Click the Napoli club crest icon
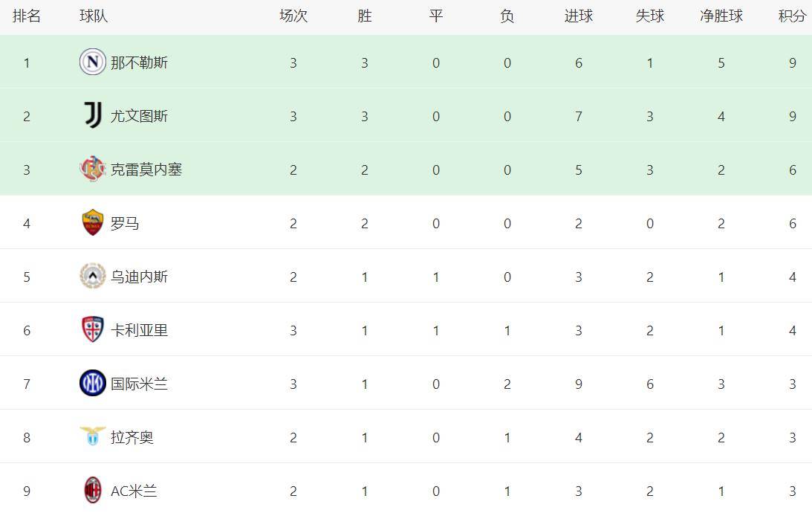The height and width of the screenshot is (513, 812). [93, 62]
